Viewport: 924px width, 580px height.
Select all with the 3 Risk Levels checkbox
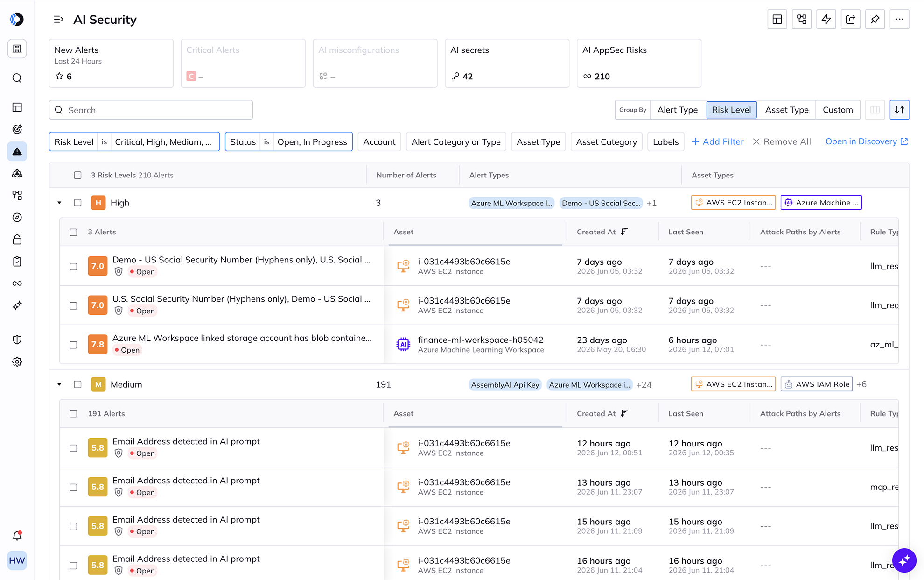77,175
